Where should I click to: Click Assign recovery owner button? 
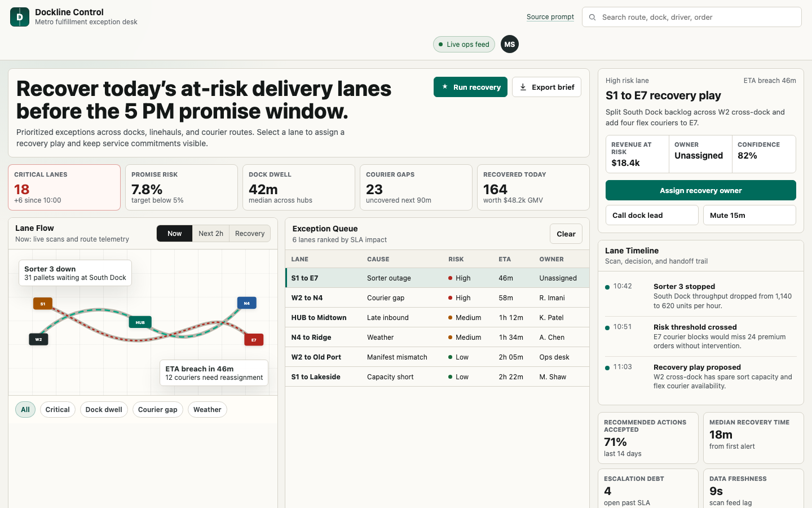701,190
